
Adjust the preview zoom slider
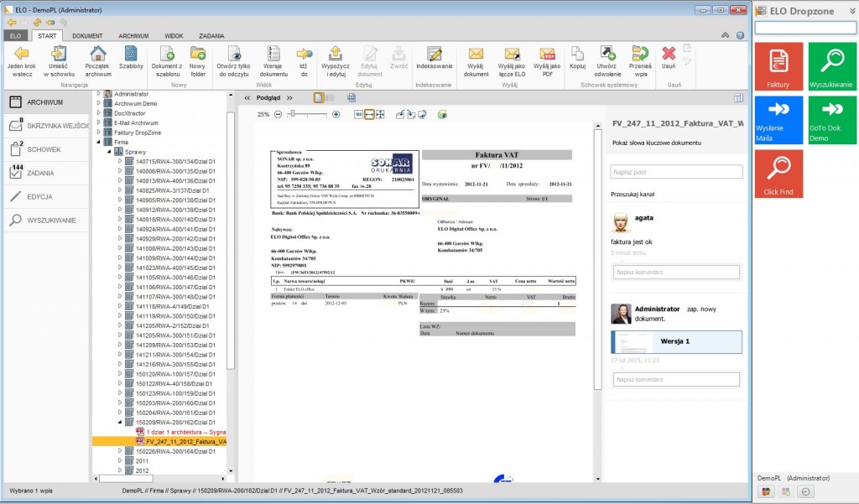(293, 114)
